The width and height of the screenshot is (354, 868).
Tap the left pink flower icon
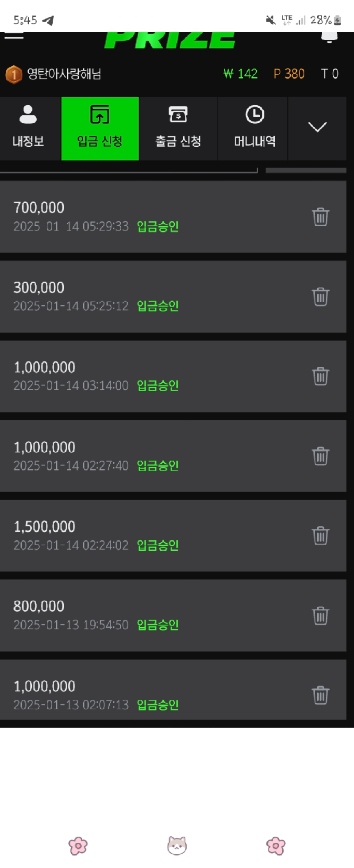pyautogui.click(x=78, y=846)
